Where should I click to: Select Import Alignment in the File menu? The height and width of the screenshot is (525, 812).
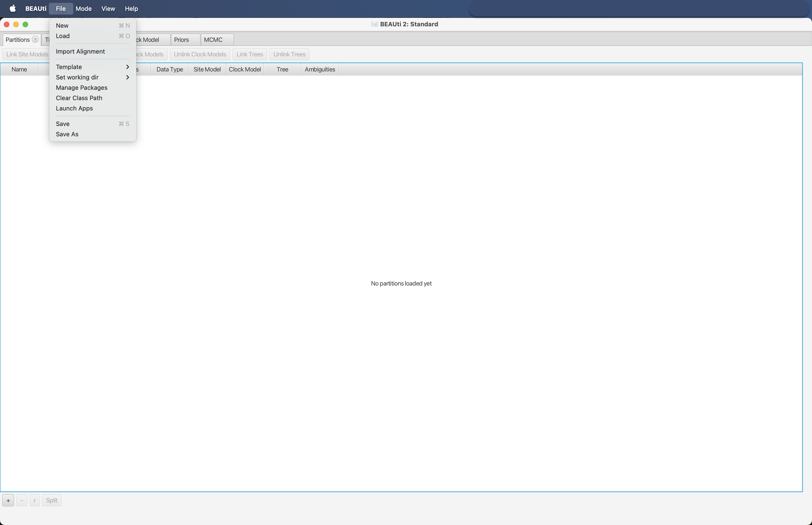pyautogui.click(x=93, y=51)
